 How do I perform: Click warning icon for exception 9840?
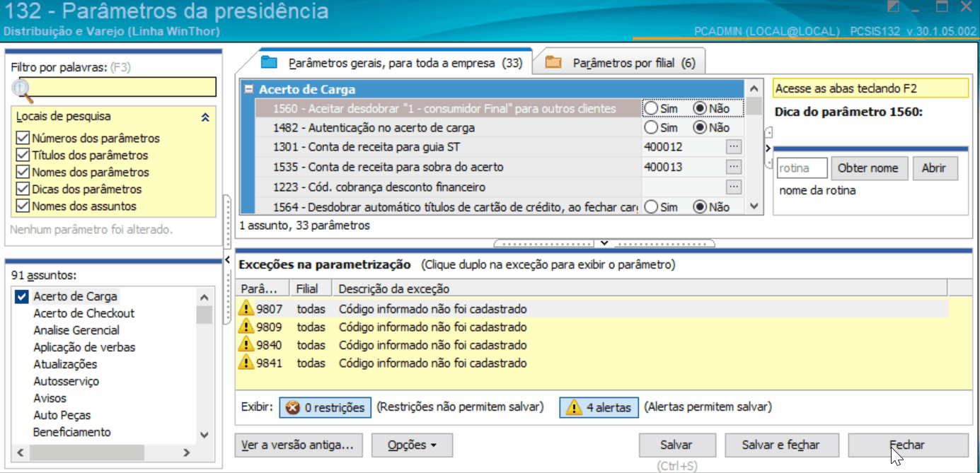click(246, 345)
